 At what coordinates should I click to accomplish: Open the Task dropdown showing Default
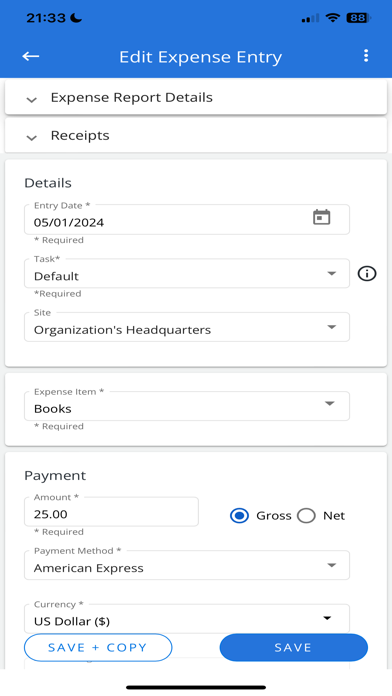click(x=187, y=273)
